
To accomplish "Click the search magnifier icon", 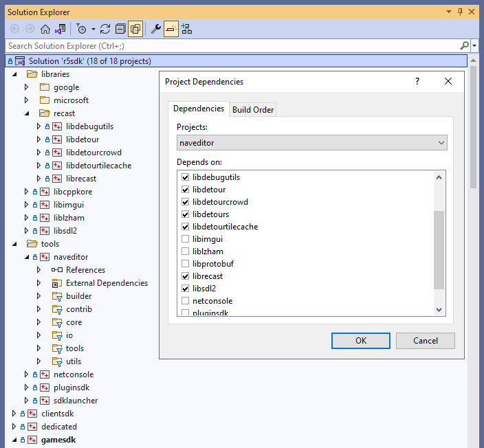I will [464, 45].
